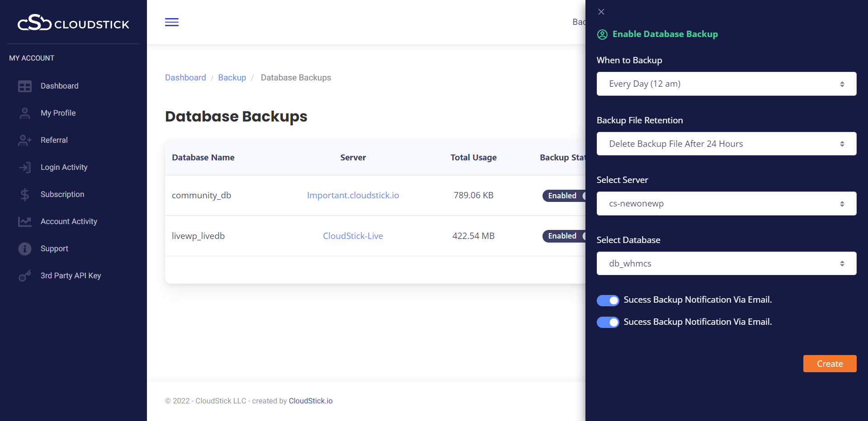Image resolution: width=868 pixels, height=421 pixels.
Task: Click the My Profile person icon
Action: pyautogui.click(x=25, y=113)
